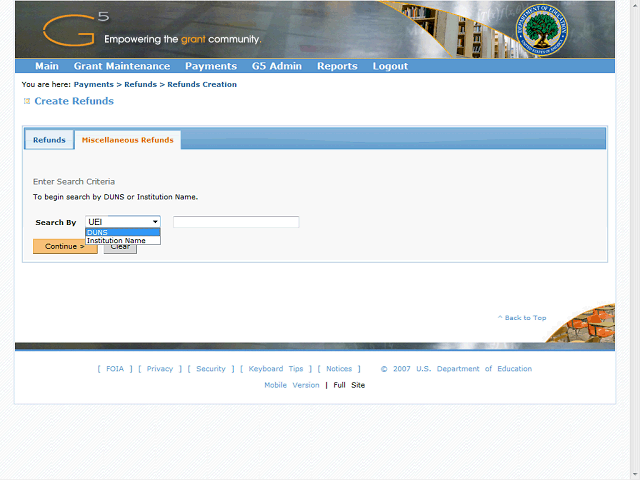Image resolution: width=640 pixels, height=480 pixels.
Task: Click the Clear button
Action: click(x=120, y=247)
